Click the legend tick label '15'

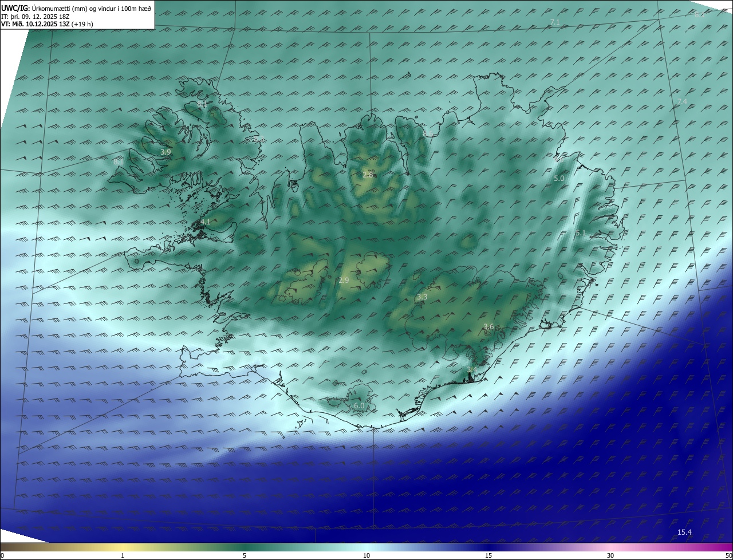click(x=488, y=555)
